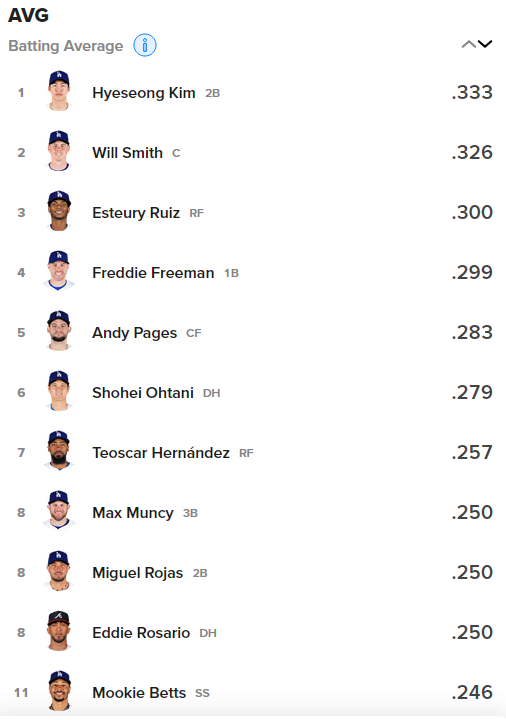The width and height of the screenshot is (506, 720).
Task: Click the AVG section heading
Action: pyautogui.click(x=28, y=15)
